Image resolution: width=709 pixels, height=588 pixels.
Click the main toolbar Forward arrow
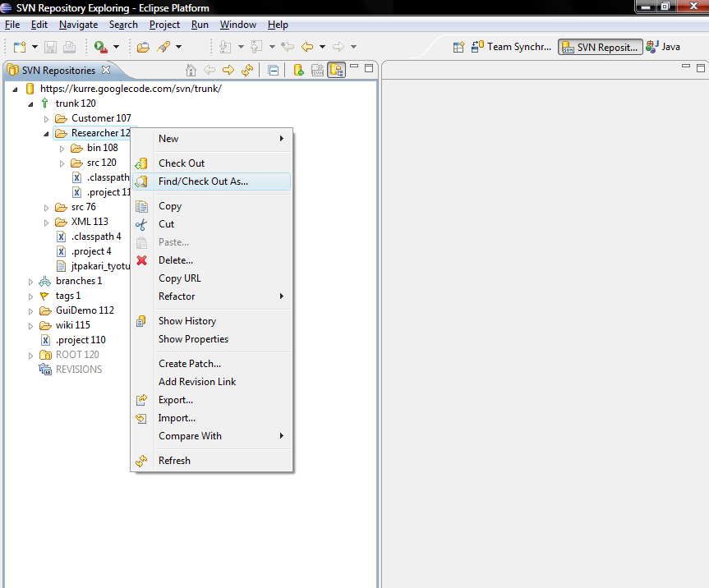(338, 47)
